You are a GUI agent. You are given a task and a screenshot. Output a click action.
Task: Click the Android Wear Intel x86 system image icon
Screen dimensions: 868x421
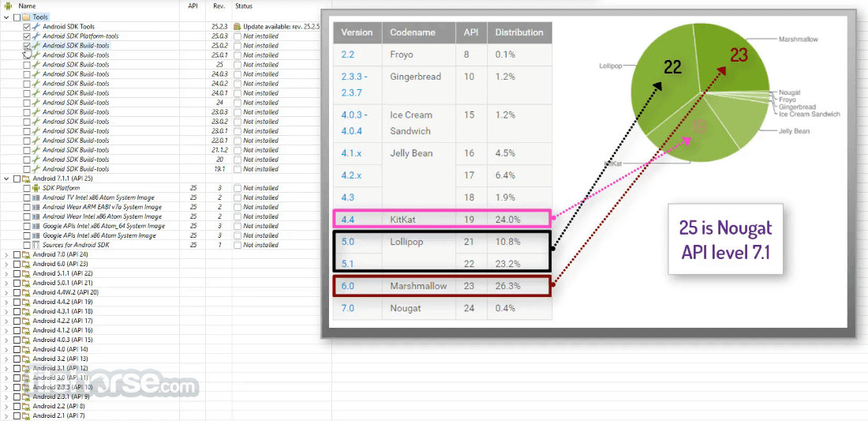click(36, 216)
